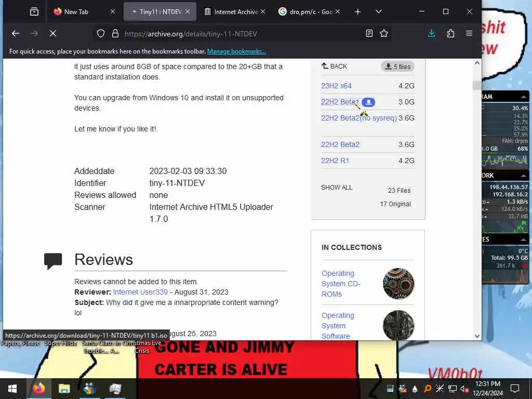Click blue floppy-disk tray icon
This screenshot has width=532, height=399.
coord(390,389)
